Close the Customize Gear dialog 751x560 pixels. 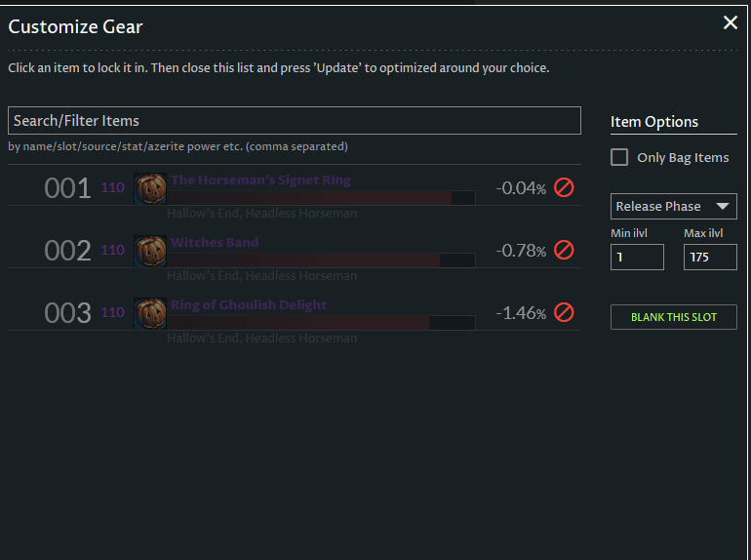pos(730,22)
